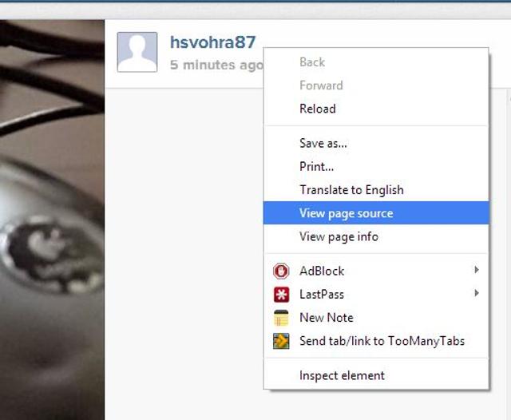Expand the LastPass submenu arrow
Image resolution: width=511 pixels, height=420 pixels.
point(477,293)
